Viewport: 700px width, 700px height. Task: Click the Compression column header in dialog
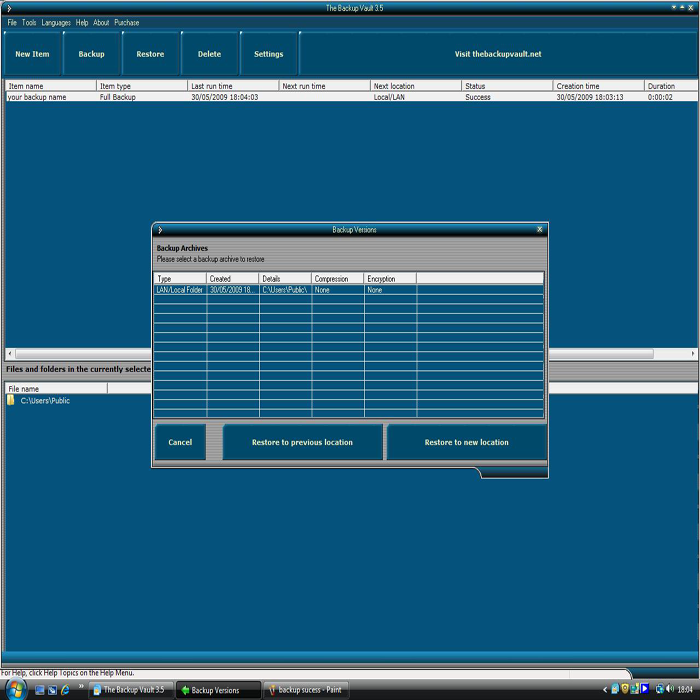[x=337, y=279]
